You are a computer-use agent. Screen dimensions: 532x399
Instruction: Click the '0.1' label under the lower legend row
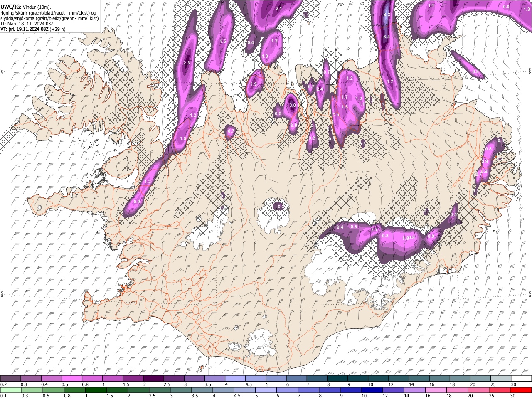point(3,396)
